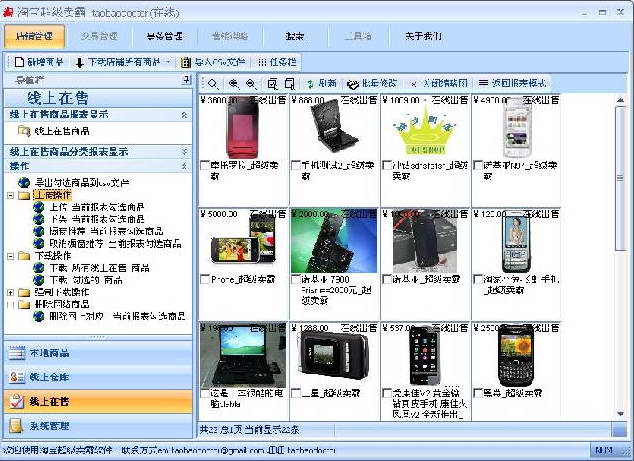Image resolution: width=634 pixels, height=461 pixels.
Task: Click the 新增宝贝 new item icon
Action: pos(19,62)
